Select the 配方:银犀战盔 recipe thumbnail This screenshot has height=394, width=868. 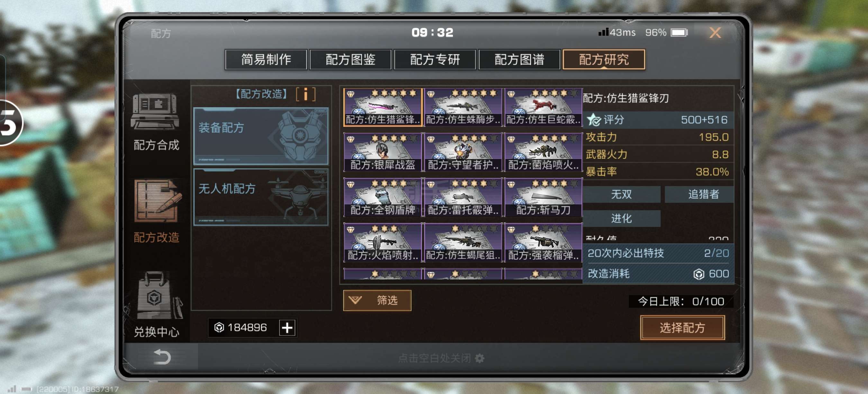point(383,152)
